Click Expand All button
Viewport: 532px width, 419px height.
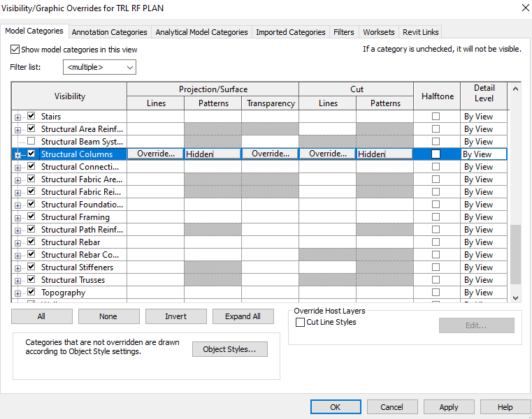pos(243,316)
